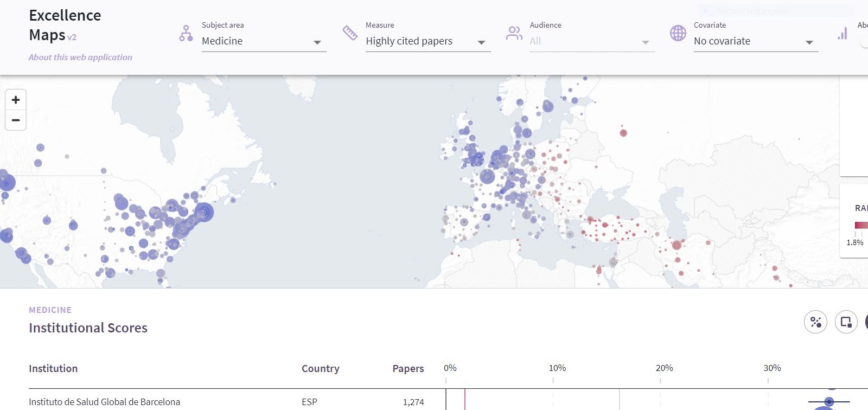Select Instituto de Salud Global de Barcelona row
868x410 pixels.
104,402
